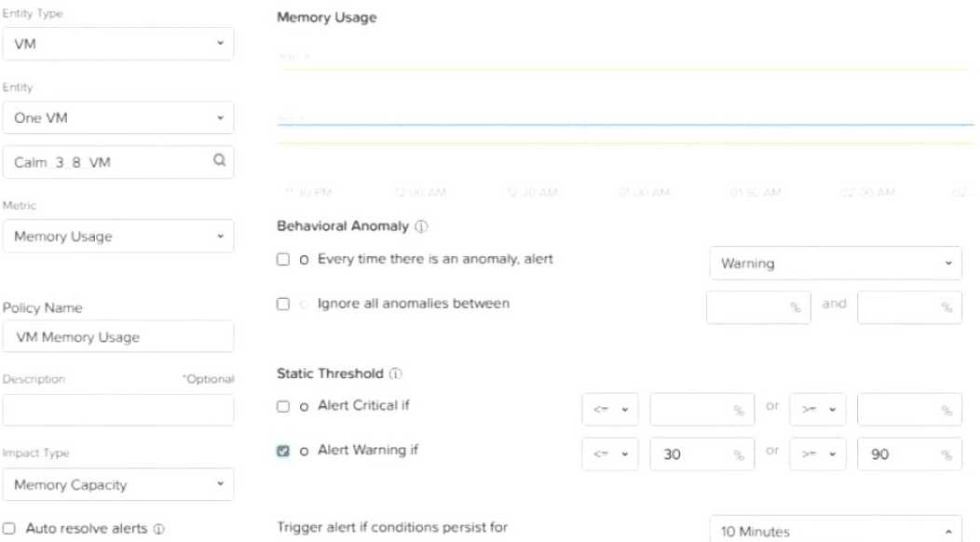The image size is (980, 542).
Task: Open the Entity Type dropdown showing VM
Action: (x=117, y=44)
